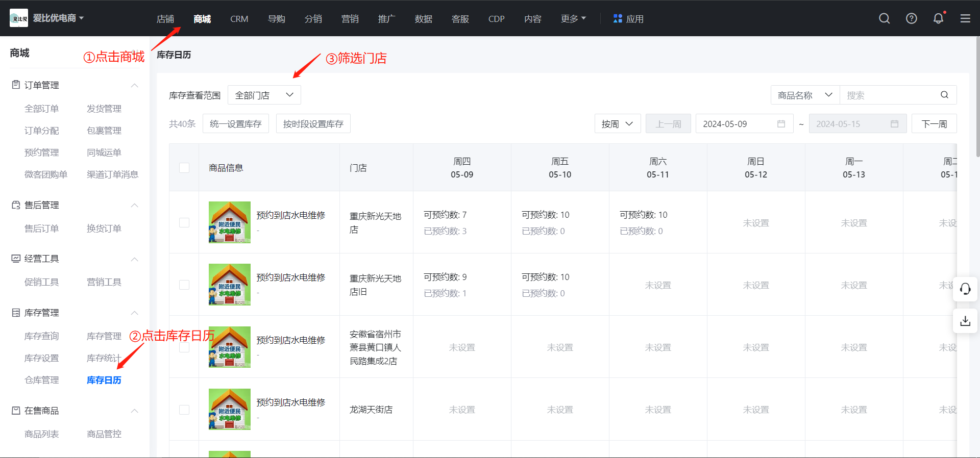This screenshot has height=458, width=980.
Task: Open 全部订单 in the sidebar
Action: [41, 109]
